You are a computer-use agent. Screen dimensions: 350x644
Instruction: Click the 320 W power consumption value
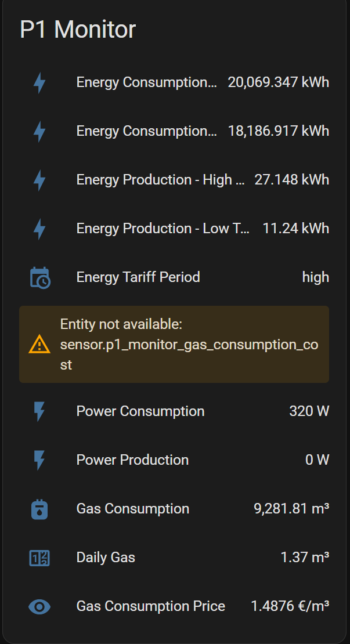point(309,411)
